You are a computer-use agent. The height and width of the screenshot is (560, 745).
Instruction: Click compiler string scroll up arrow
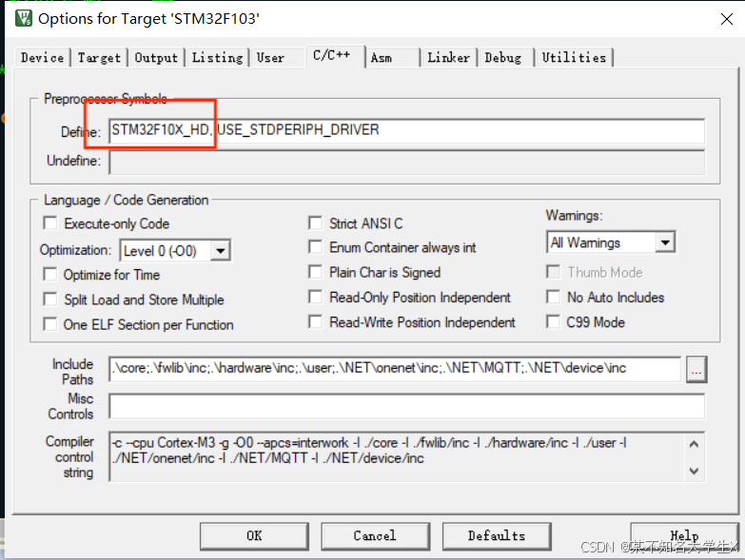pos(694,444)
